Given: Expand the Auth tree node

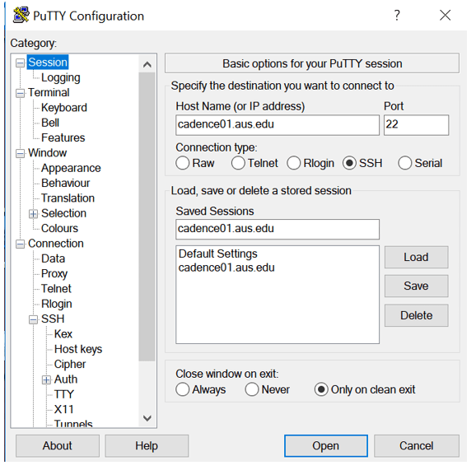Looking at the screenshot, I should tap(46, 379).
